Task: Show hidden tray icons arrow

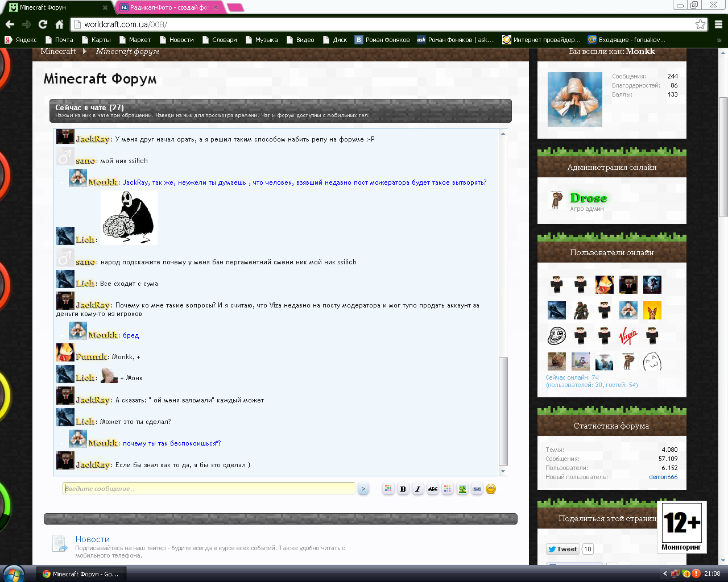Action: coord(665,574)
